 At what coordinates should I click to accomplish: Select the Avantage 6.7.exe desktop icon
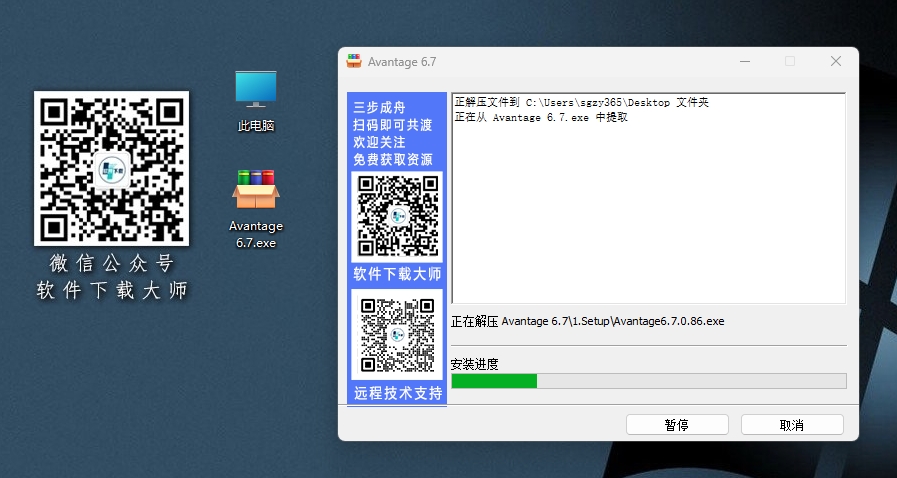[x=256, y=209]
